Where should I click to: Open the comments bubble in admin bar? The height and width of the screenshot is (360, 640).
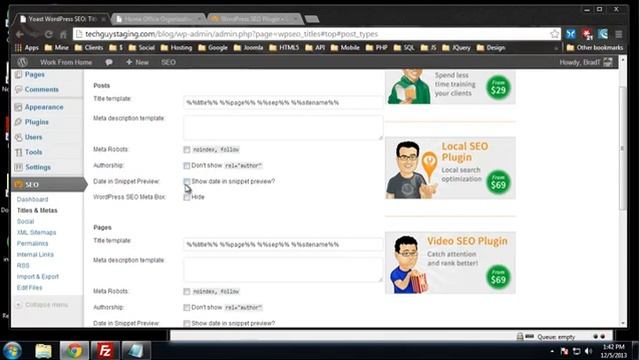point(109,62)
